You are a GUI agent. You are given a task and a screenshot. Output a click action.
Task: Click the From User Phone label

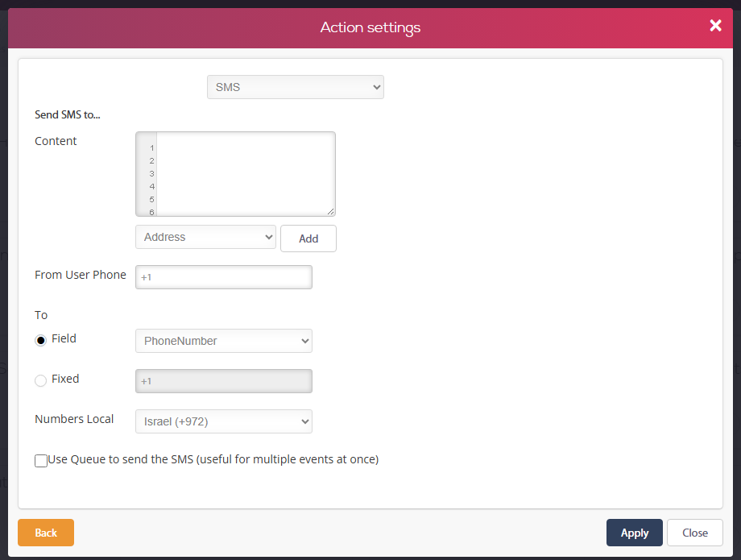coord(81,275)
